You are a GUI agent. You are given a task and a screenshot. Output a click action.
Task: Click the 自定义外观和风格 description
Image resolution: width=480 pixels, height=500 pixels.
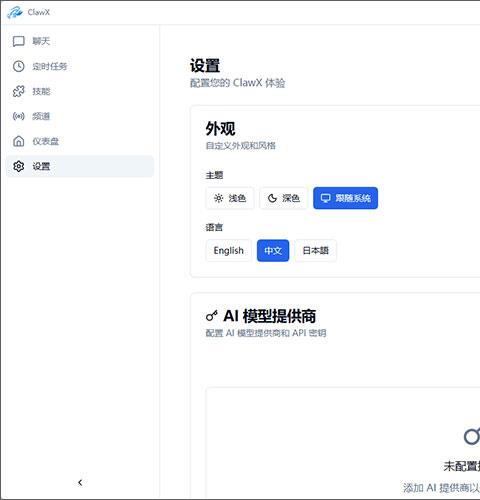tap(241, 146)
